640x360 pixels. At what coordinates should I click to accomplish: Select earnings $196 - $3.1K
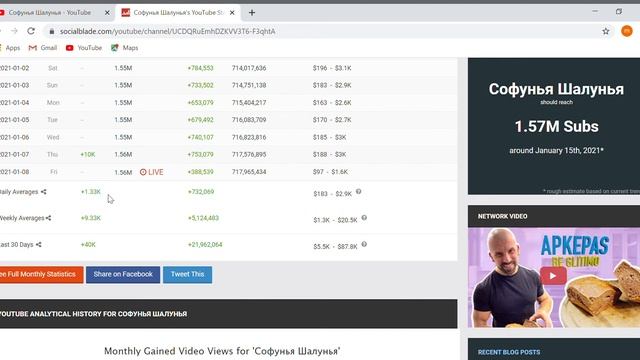point(332,68)
